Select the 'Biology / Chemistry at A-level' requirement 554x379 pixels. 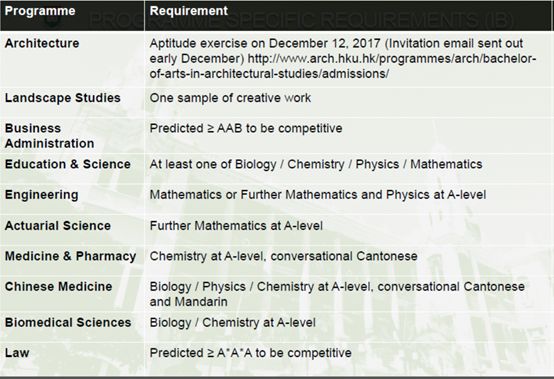coord(232,322)
